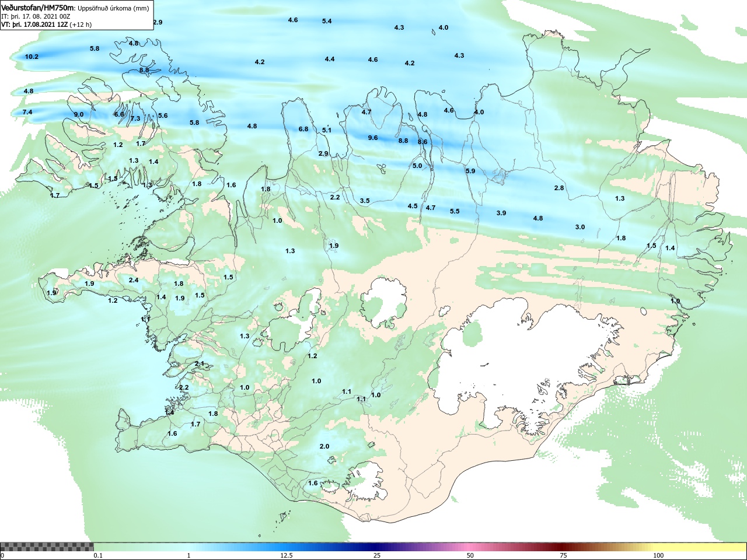Click the 2.8 precipitation value

pos(559,188)
